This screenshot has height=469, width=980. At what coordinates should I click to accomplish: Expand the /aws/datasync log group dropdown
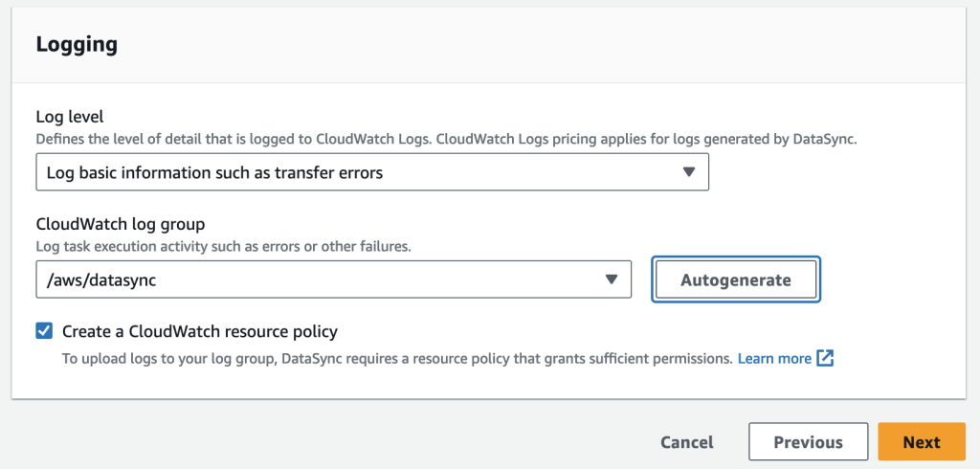[333, 279]
